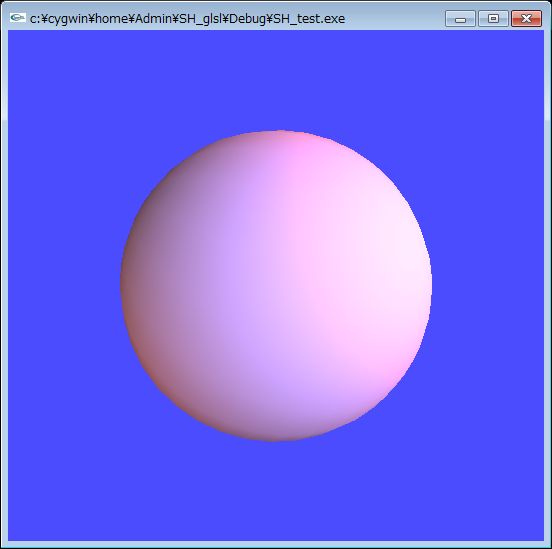Minimize the SH_test.exe window
This screenshot has width=552, height=549.
point(460,19)
